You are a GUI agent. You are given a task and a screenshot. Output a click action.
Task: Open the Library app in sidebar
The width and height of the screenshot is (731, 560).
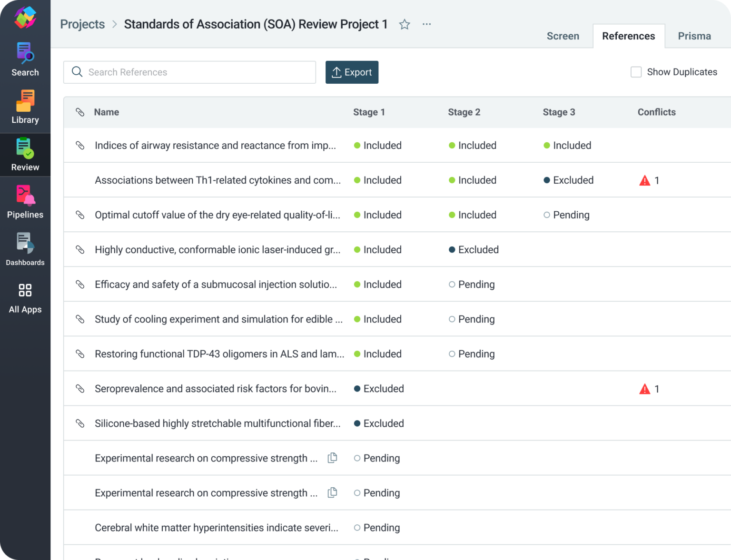25,107
